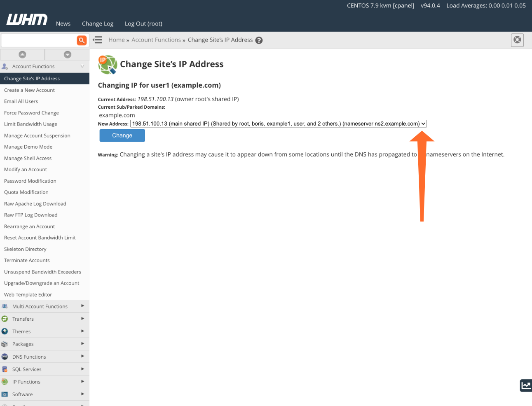Image resolution: width=532 pixels, height=406 pixels.
Task: Collapse the Account Functions section
Action: tap(82, 66)
